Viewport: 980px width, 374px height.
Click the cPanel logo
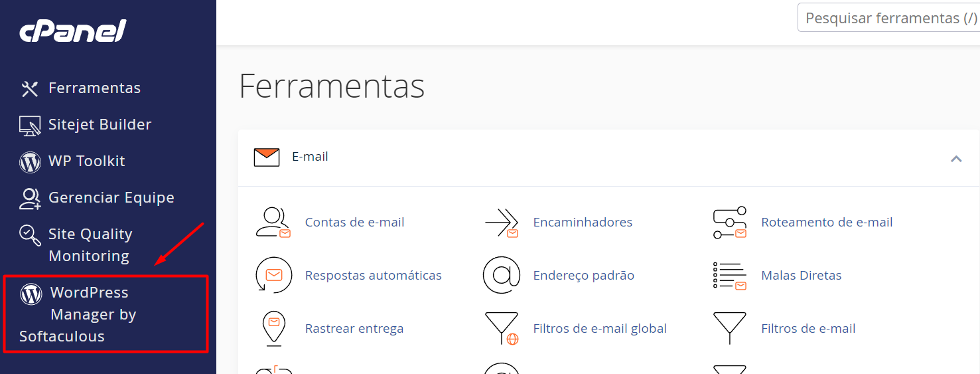73,31
